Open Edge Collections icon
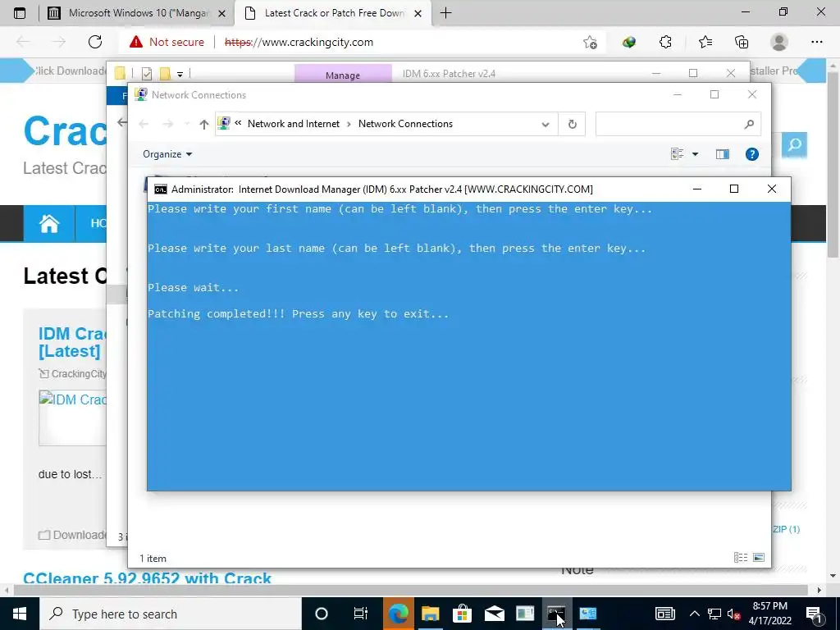The width and height of the screenshot is (840, 630). pyautogui.click(x=742, y=42)
